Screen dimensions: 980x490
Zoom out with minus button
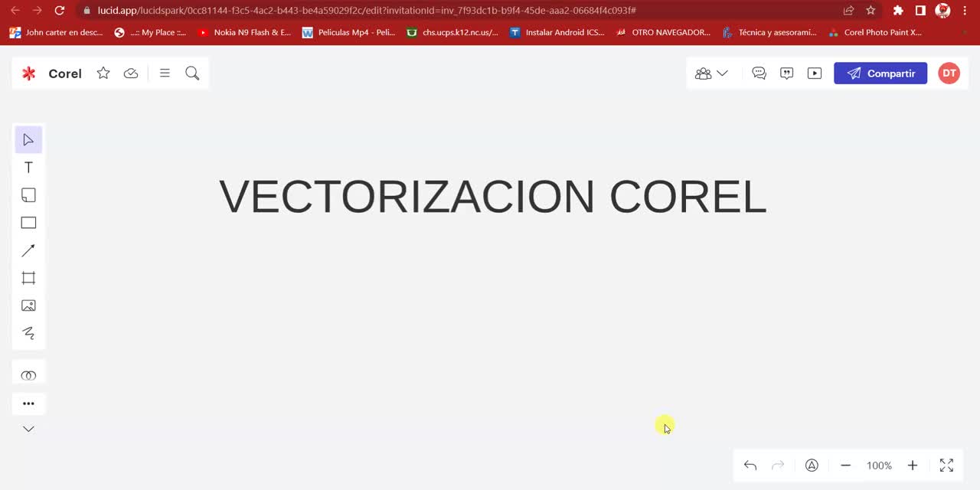click(845, 465)
